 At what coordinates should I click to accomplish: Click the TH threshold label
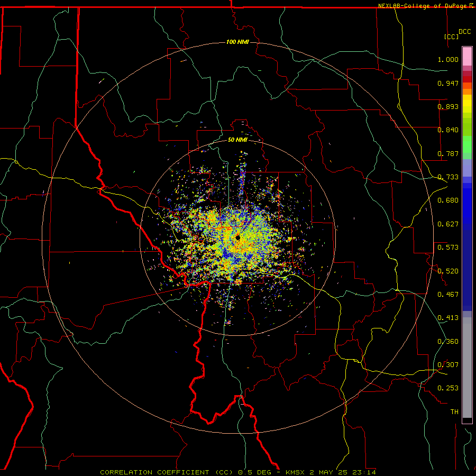pyautogui.click(x=454, y=412)
